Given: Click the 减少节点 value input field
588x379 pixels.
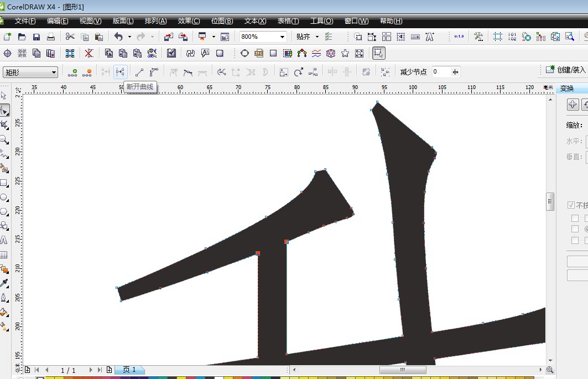Looking at the screenshot, I should (441, 72).
